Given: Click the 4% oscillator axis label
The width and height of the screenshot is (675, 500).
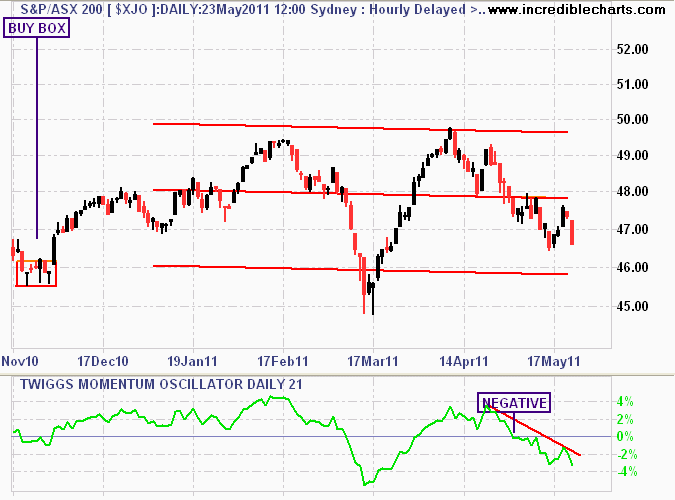Looking at the screenshot, I should click(625, 402).
